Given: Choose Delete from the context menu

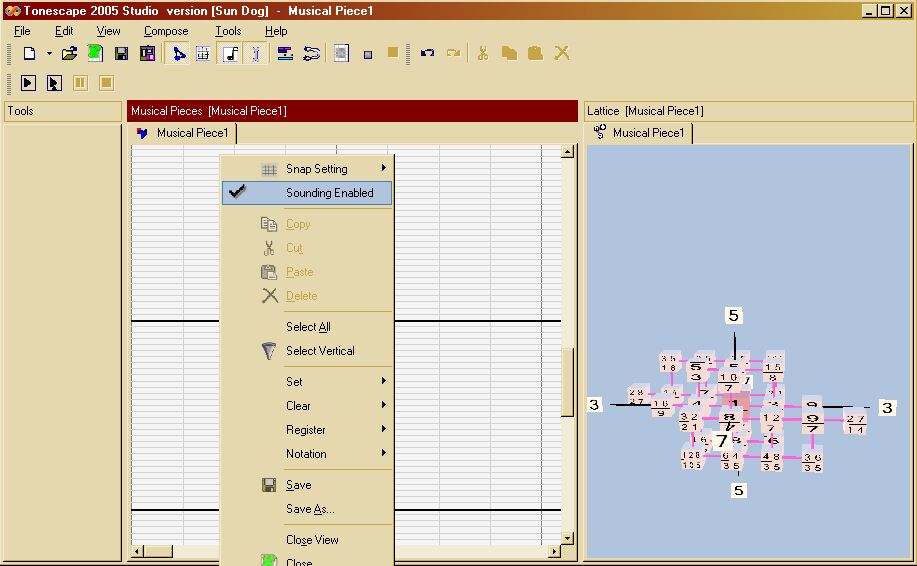Looking at the screenshot, I should pos(307,296).
